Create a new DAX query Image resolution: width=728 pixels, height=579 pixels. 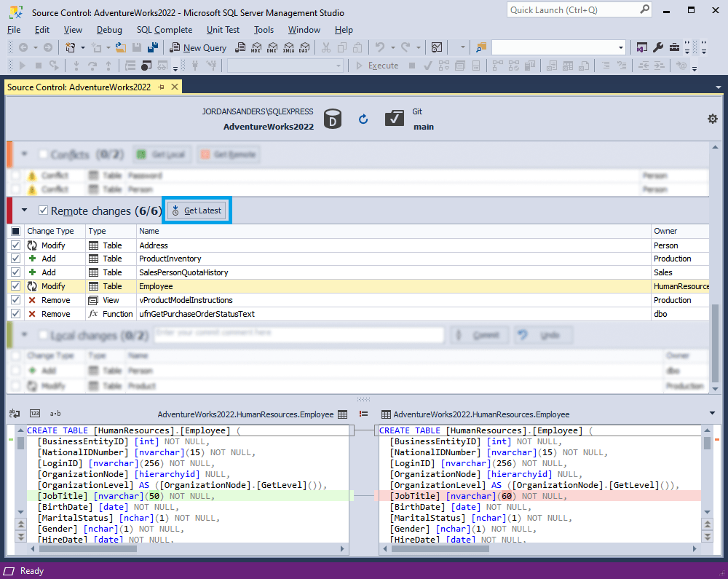[304, 47]
